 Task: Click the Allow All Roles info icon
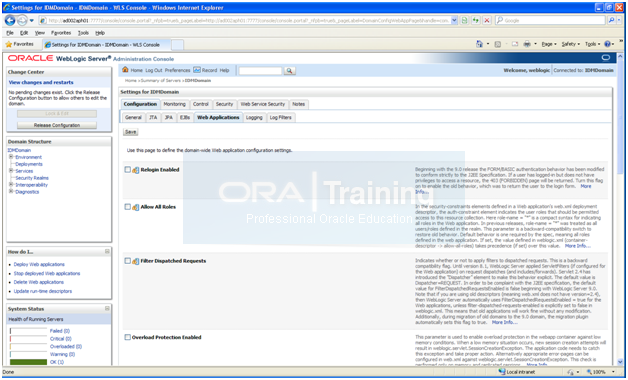coord(136,207)
